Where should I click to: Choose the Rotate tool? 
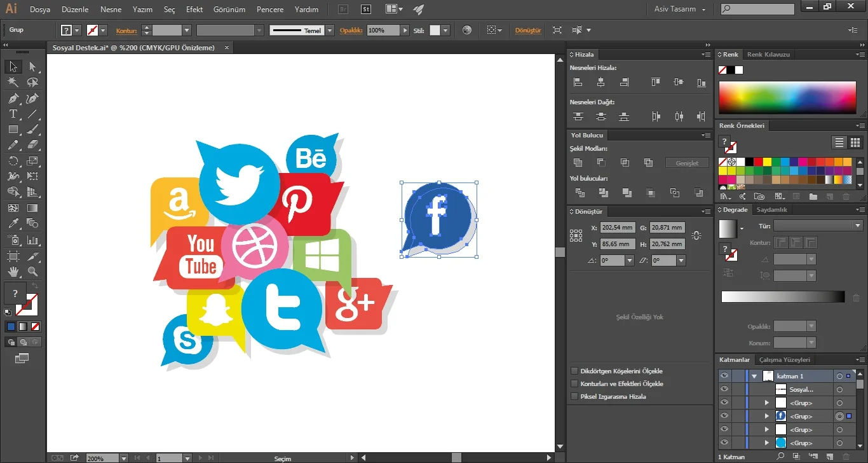click(x=13, y=161)
